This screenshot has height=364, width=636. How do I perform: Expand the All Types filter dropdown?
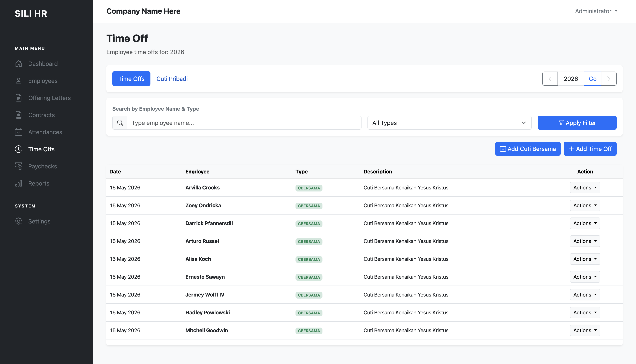coord(449,123)
